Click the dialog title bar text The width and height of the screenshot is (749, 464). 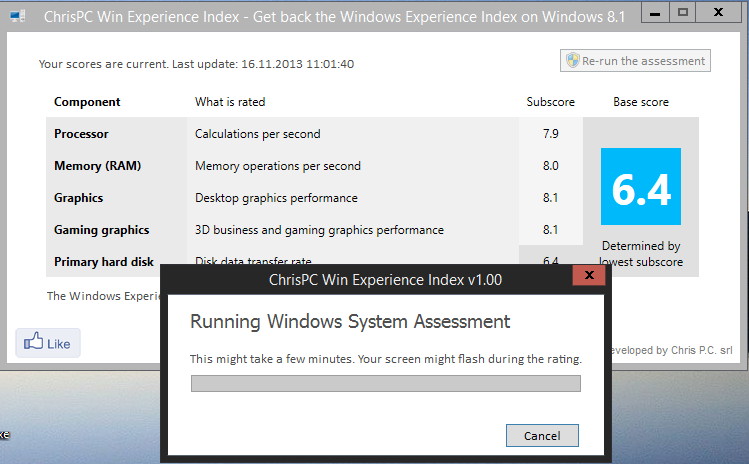pyautogui.click(x=385, y=280)
